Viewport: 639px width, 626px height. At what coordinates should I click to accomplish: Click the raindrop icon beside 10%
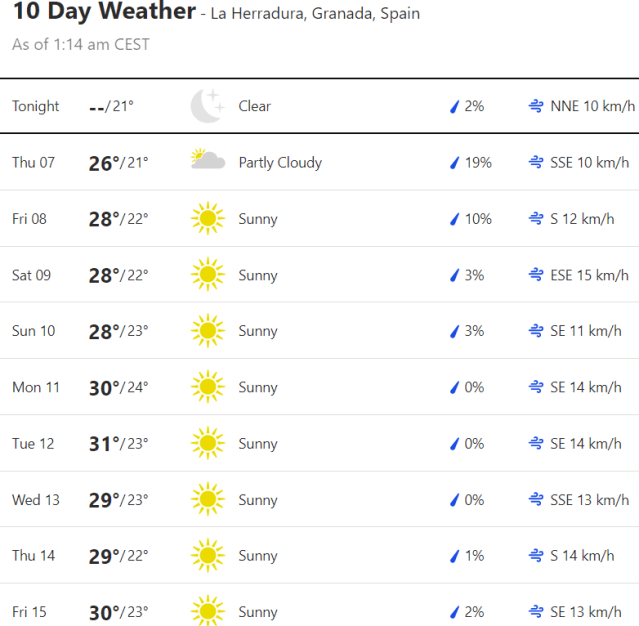point(455,218)
